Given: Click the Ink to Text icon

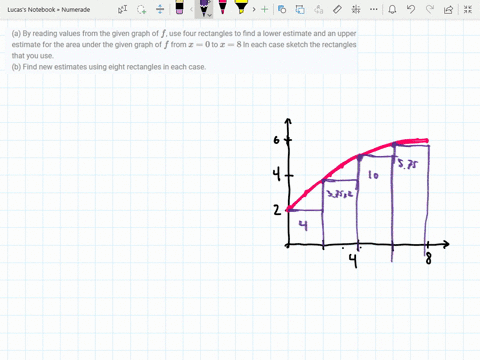Looking at the screenshot, I should [x=319, y=9].
